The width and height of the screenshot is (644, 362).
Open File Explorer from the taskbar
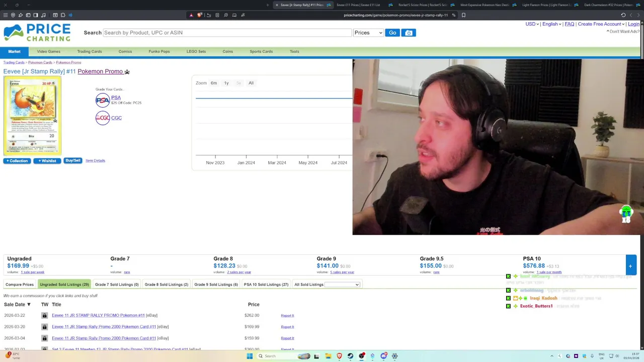pyautogui.click(x=328, y=356)
